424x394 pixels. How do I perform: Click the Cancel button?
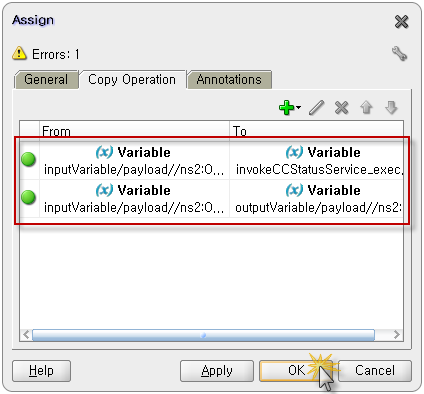pos(375,371)
